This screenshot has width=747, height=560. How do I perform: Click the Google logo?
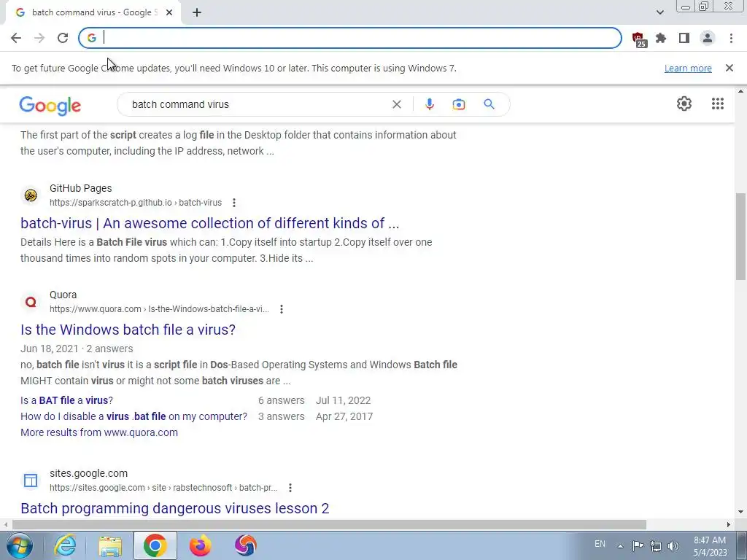click(50, 106)
